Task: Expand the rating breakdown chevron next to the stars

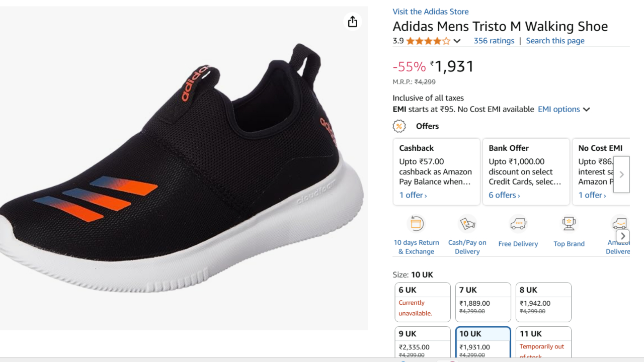Action: (457, 41)
